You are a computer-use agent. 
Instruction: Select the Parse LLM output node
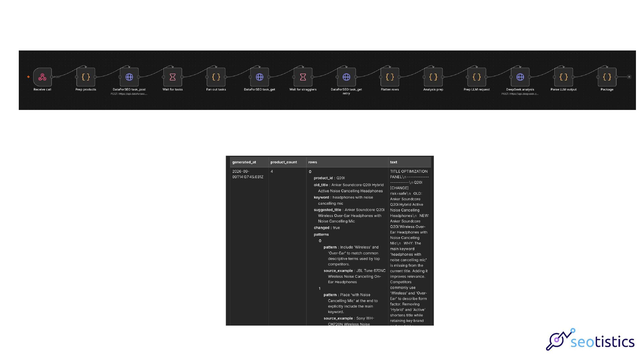click(x=563, y=77)
